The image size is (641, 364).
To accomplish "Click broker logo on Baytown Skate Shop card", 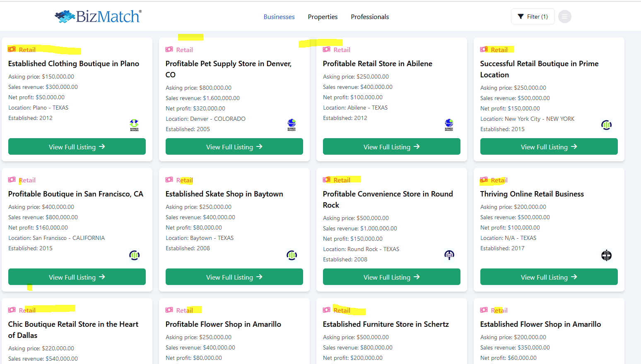I will click(292, 255).
